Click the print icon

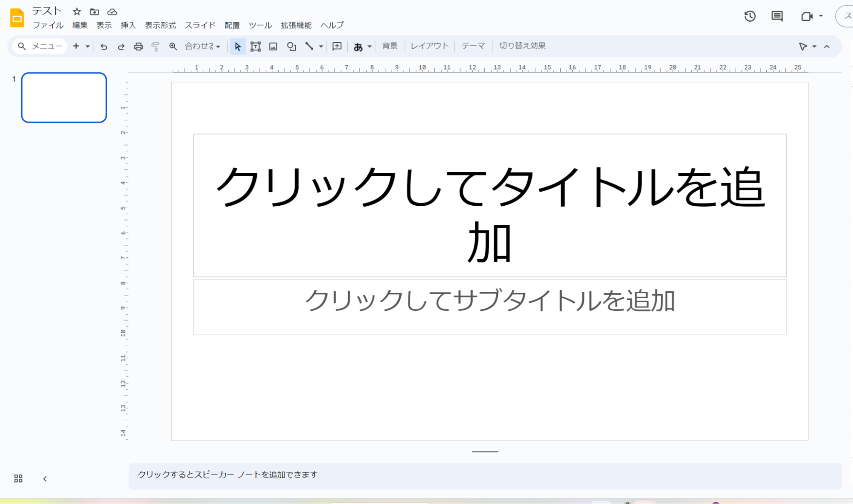[x=138, y=47]
